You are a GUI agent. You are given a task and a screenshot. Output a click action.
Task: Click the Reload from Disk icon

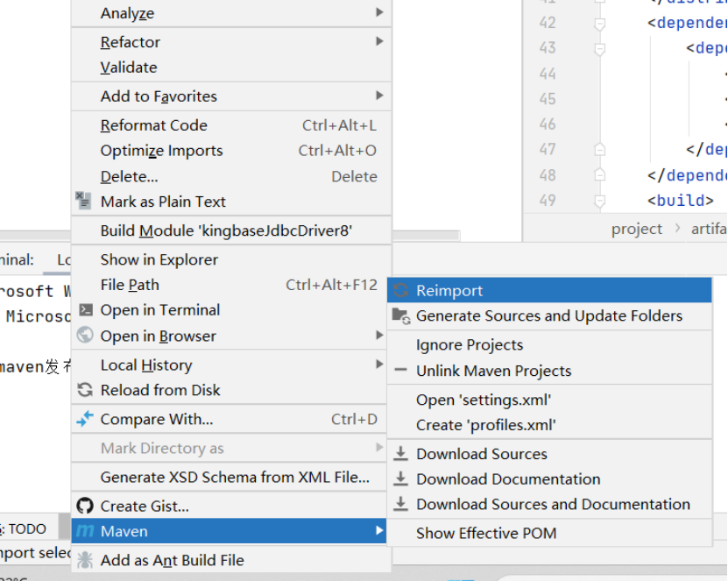(85, 390)
